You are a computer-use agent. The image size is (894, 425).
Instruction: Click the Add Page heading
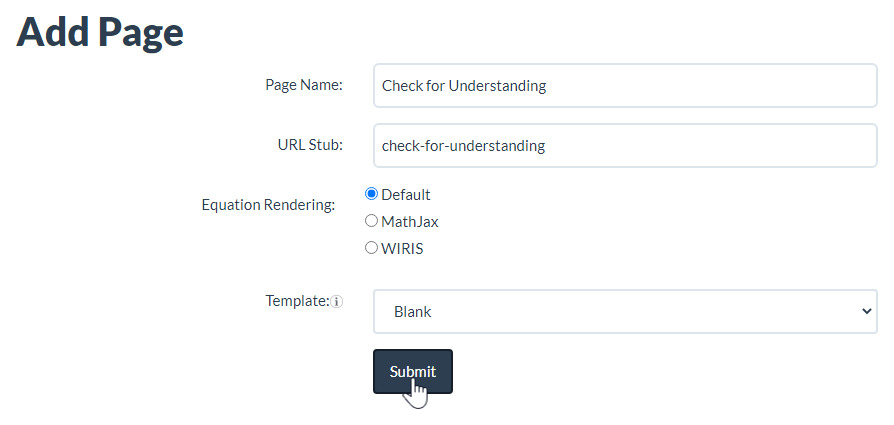[x=100, y=31]
